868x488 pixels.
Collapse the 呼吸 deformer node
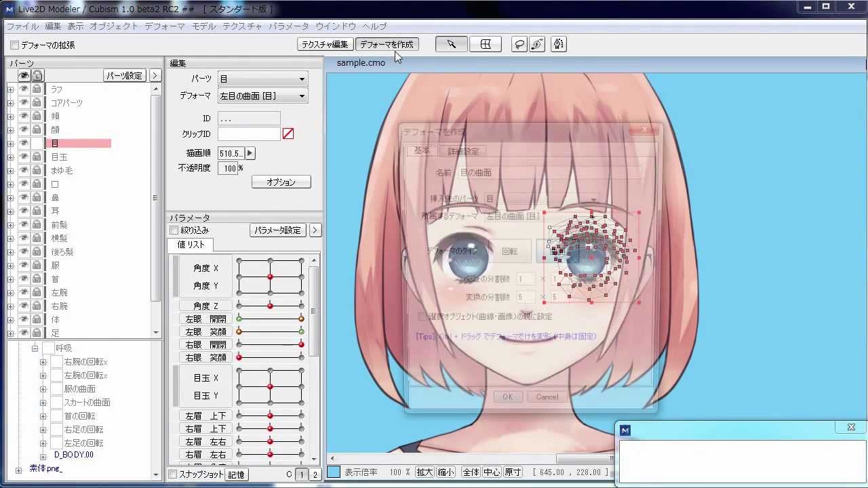(35, 348)
